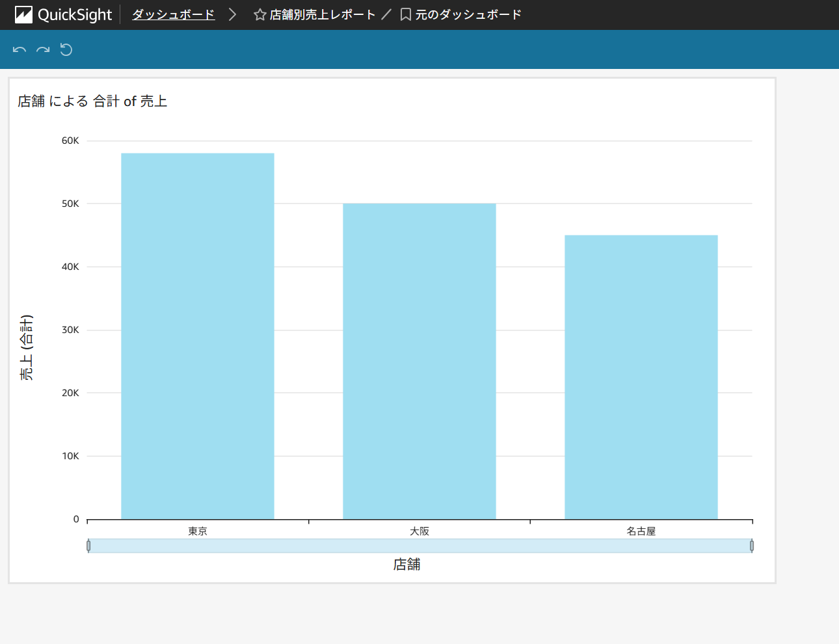Click the chart title 店舗 による 合計 of 売上
The height and width of the screenshot is (644, 839).
pyautogui.click(x=92, y=101)
